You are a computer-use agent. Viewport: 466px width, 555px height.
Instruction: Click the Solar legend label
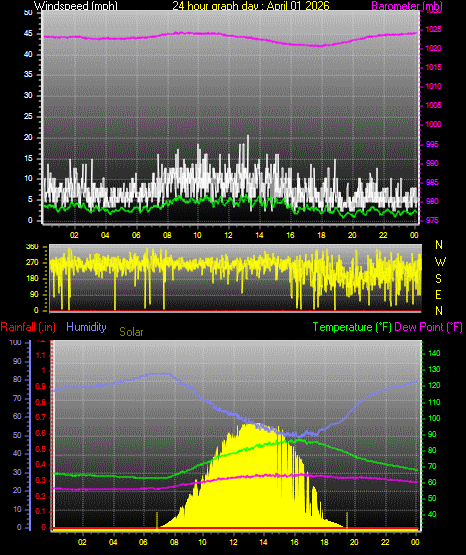[x=131, y=332]
